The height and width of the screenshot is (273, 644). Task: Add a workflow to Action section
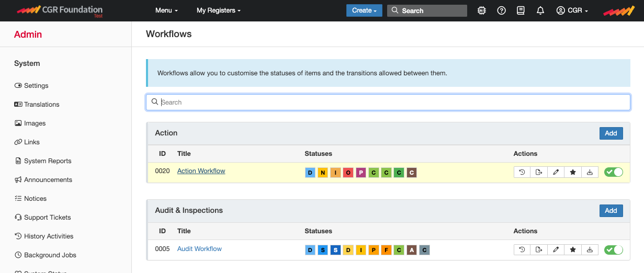[611, 133]
